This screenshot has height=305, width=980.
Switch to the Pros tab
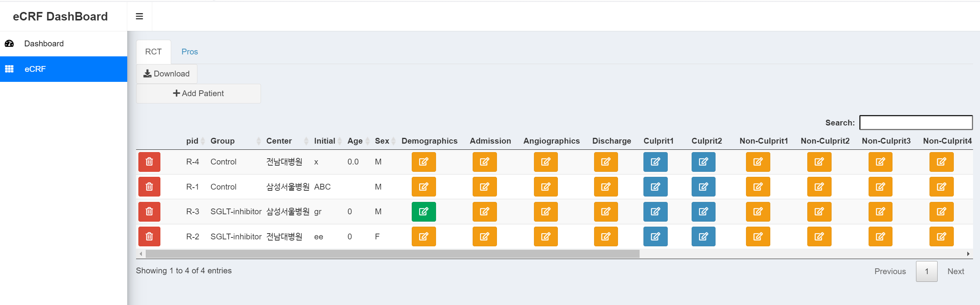click(x=189, y=52)
